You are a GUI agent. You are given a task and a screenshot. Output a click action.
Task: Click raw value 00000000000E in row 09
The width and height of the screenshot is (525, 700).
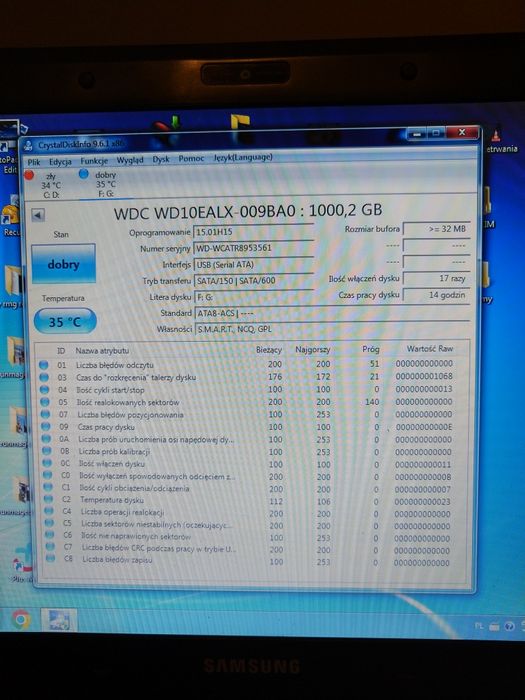pyautogui.click(x=424, y=427)
